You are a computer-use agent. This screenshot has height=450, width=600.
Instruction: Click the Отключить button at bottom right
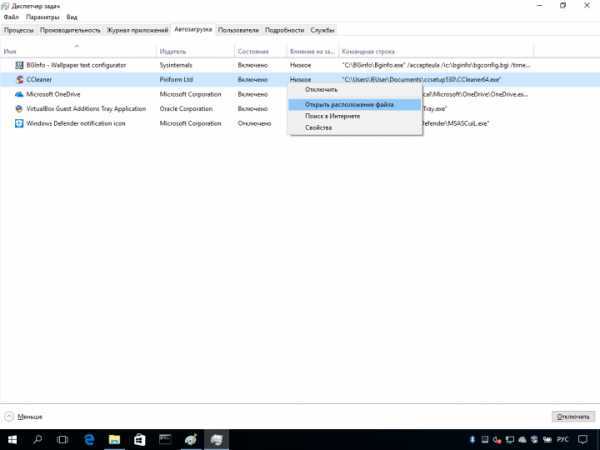tap(573, 417)
